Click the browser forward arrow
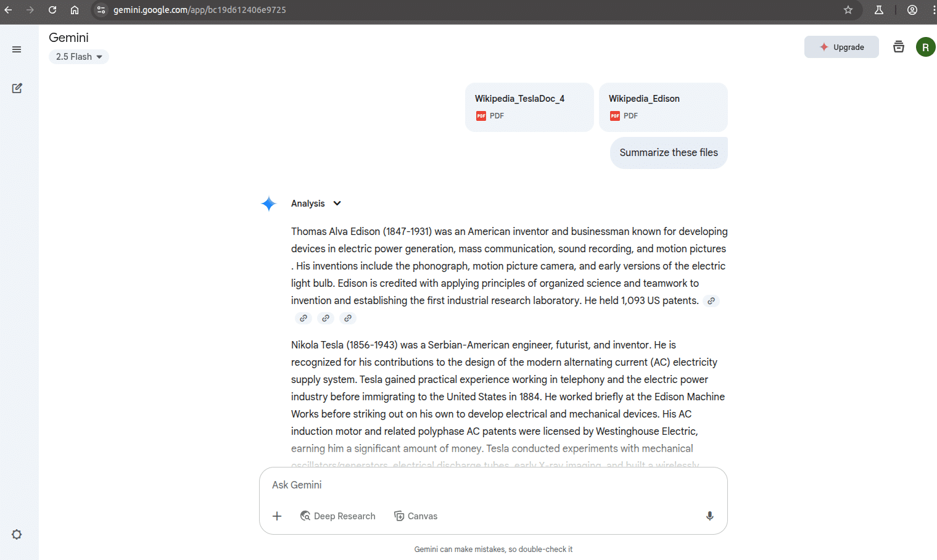937x560 pixels. tap(30, 10)
